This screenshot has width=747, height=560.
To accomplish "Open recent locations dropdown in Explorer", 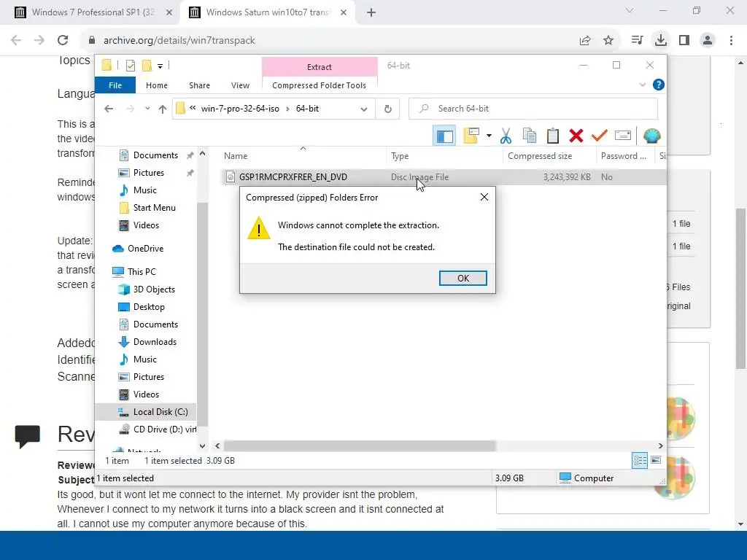I will 147,109.
